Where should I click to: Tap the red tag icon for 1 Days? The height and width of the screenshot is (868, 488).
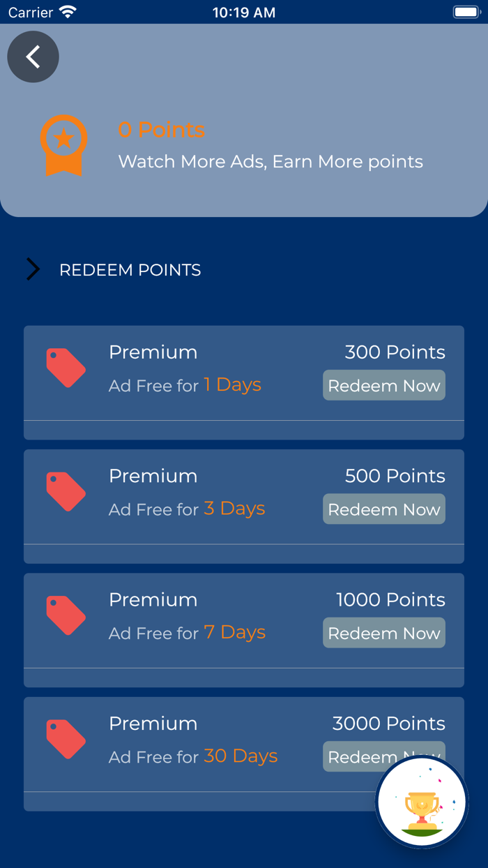pos(66,368)
